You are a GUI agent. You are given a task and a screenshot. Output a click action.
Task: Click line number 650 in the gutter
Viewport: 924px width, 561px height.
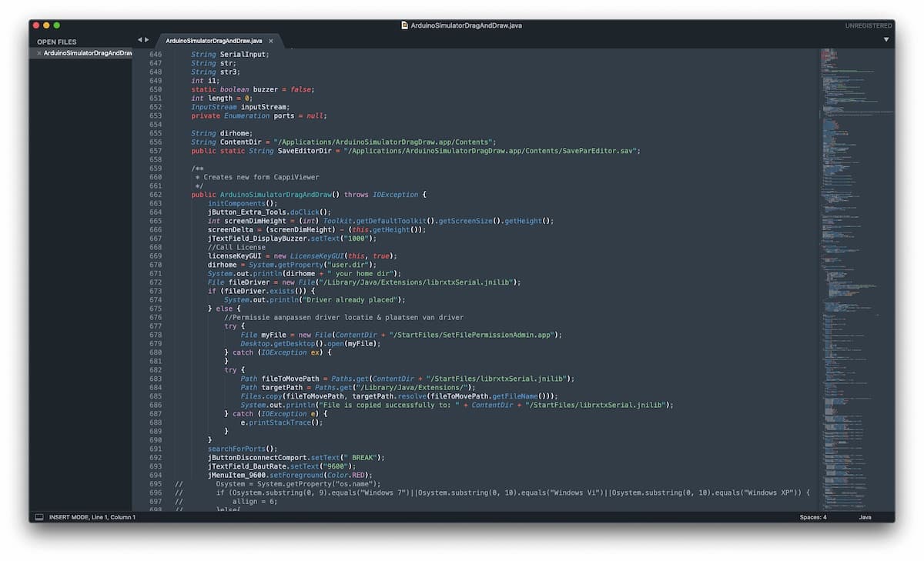[x=155, y=89]
